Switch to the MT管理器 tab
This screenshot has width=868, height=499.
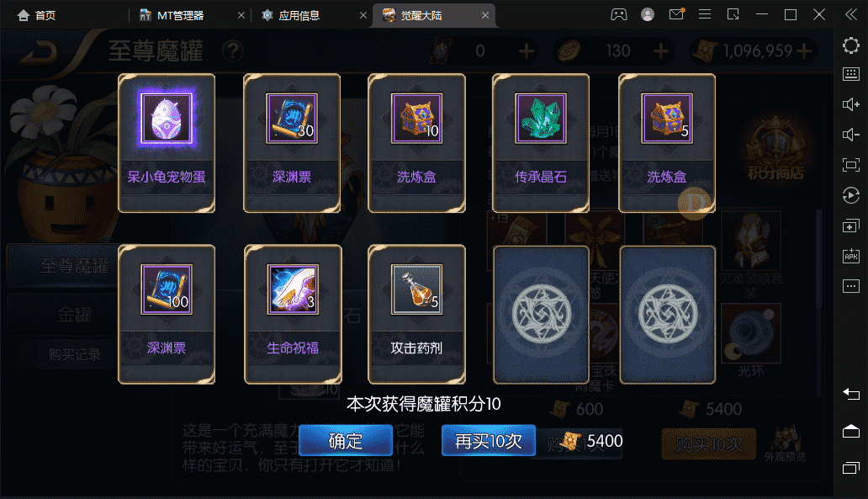coord(181,15)
